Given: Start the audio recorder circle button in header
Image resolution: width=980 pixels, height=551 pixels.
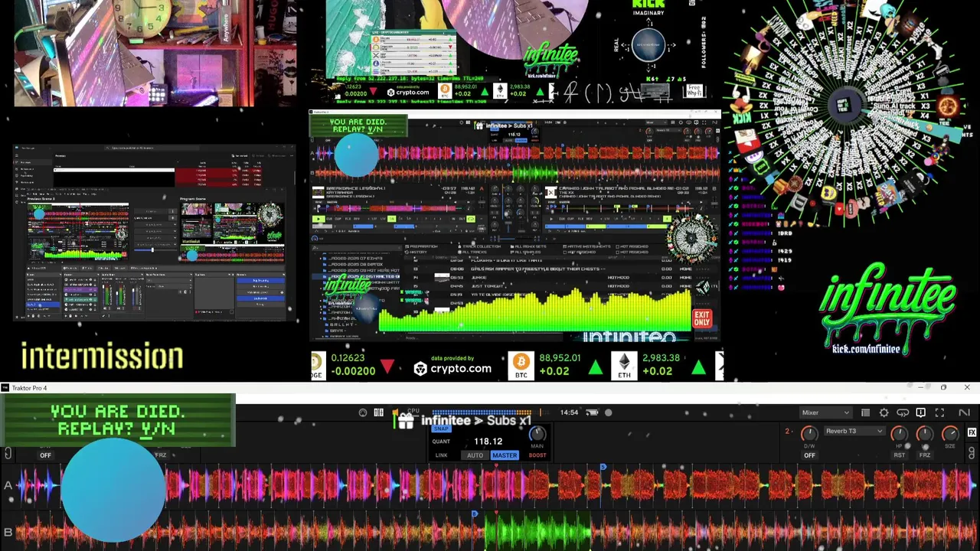Looking at the screenshot, I should point(609,412).
